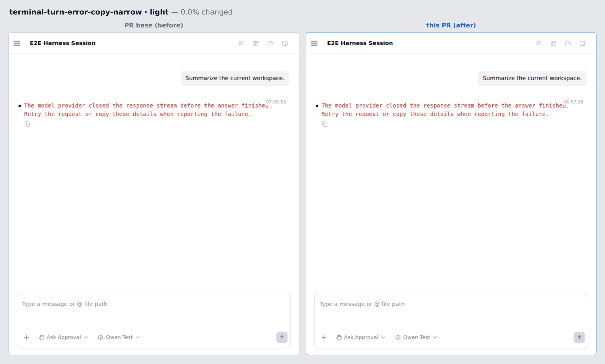
Task: Open Qwen Test model dropdown, before panel
Action: point(119,337)
